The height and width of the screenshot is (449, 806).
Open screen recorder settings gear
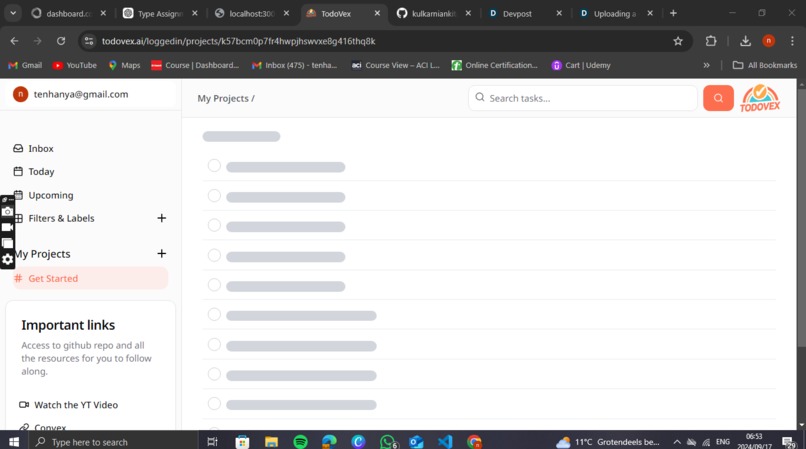point(7,259)
